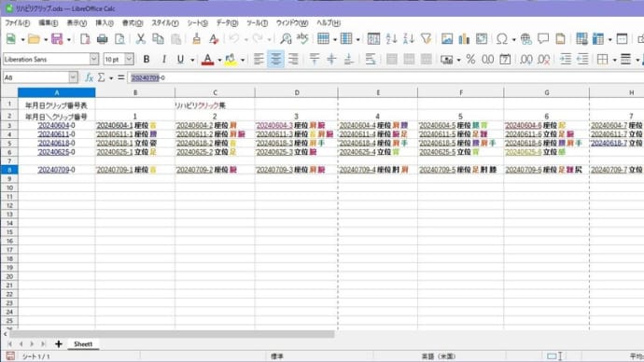Open the Borders dropdown arrow
This screenshot has width=644, height=362.
614,60
